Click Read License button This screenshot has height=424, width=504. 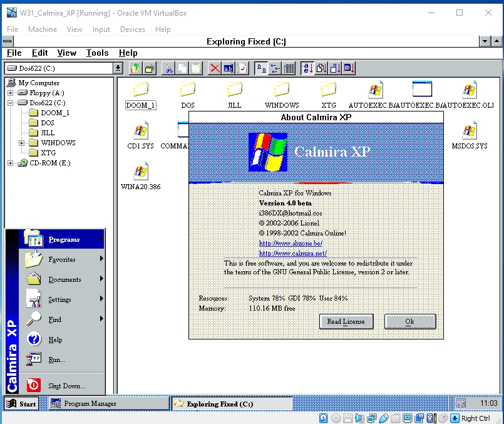click(346, 321)
